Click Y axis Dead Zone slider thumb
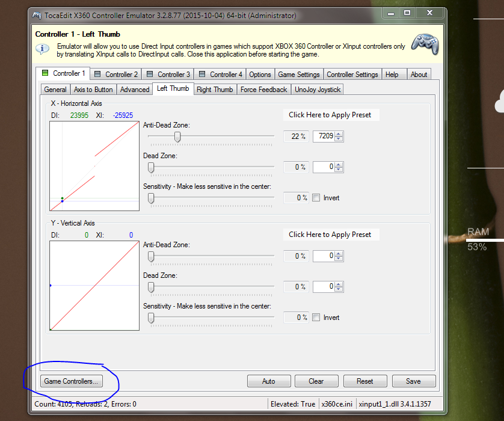 pos(151,287)
